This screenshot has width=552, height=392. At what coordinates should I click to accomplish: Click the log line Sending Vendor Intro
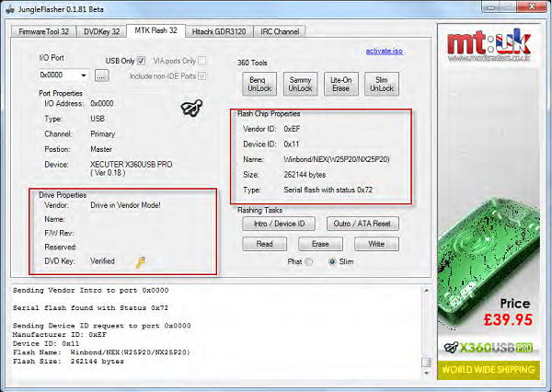90,291
